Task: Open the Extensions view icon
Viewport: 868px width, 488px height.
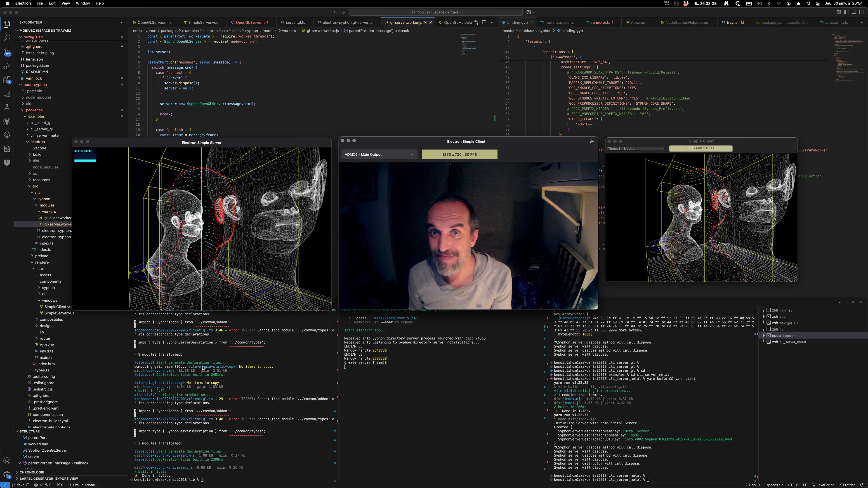Action: (x=7, y=80)
